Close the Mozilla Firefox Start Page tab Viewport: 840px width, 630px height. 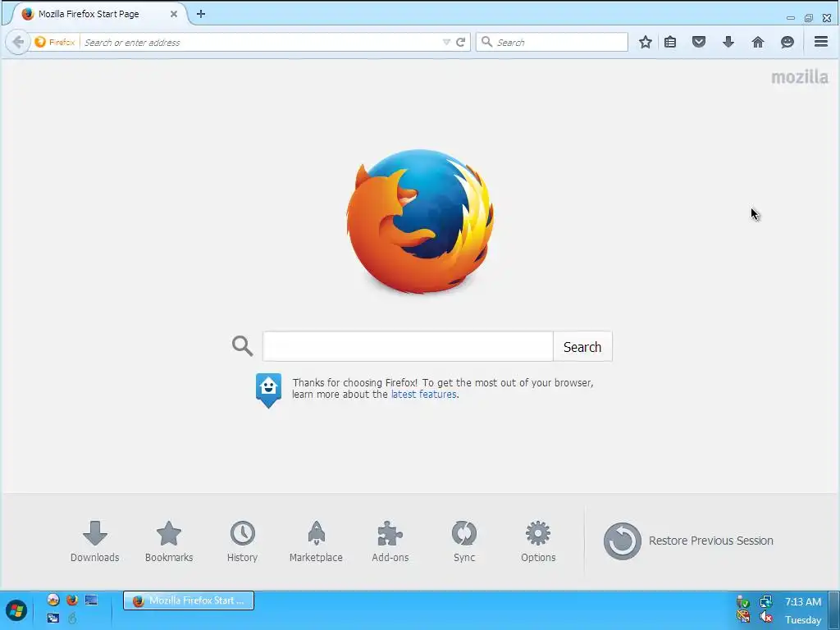coord(174,14)
